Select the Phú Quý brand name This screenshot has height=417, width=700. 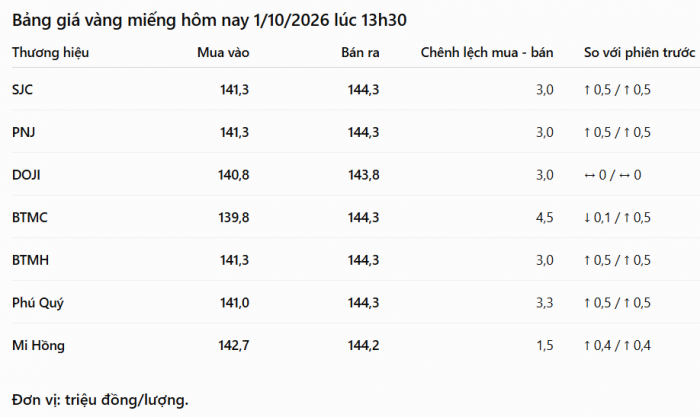coord(38,303)
